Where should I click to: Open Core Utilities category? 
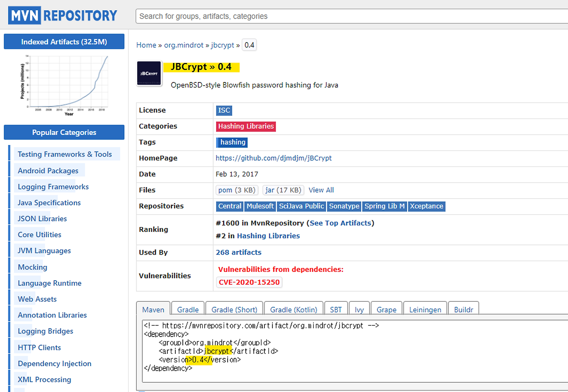tap(39, 235)
